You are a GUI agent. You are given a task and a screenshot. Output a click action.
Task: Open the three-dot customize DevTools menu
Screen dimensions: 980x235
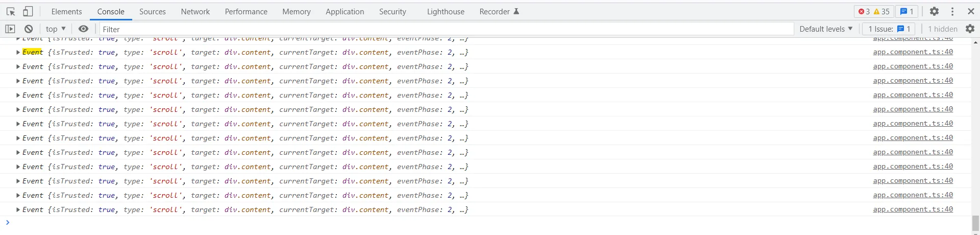pyautogui.click(x=952, y=11)
